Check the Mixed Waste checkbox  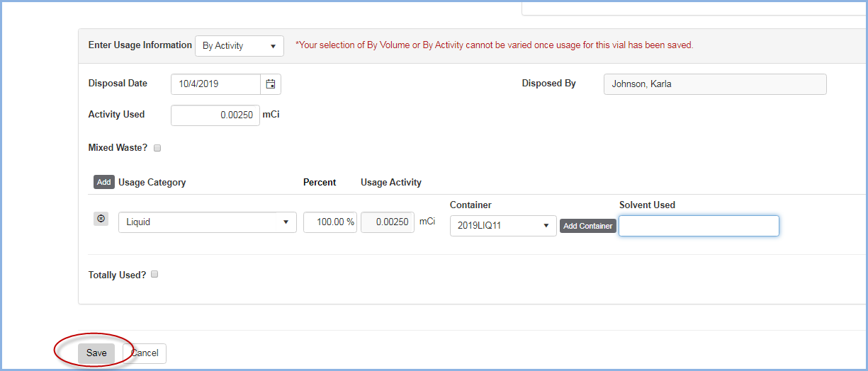(x=157, y=148)
